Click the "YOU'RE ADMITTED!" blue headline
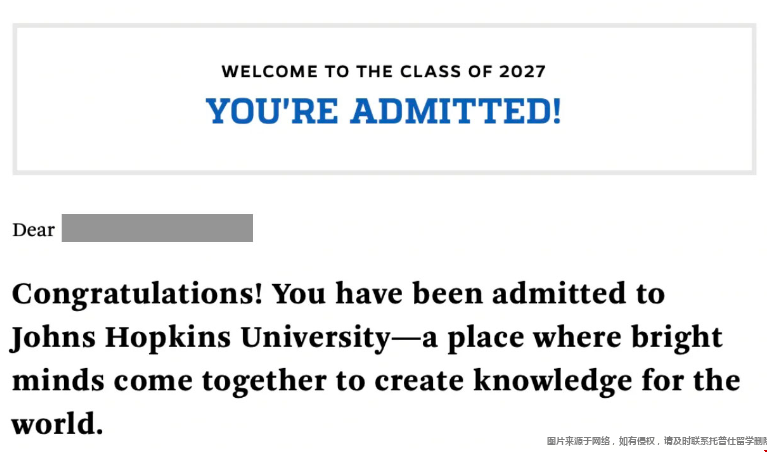This screenshot has width=767, height=452. point(384,111)
